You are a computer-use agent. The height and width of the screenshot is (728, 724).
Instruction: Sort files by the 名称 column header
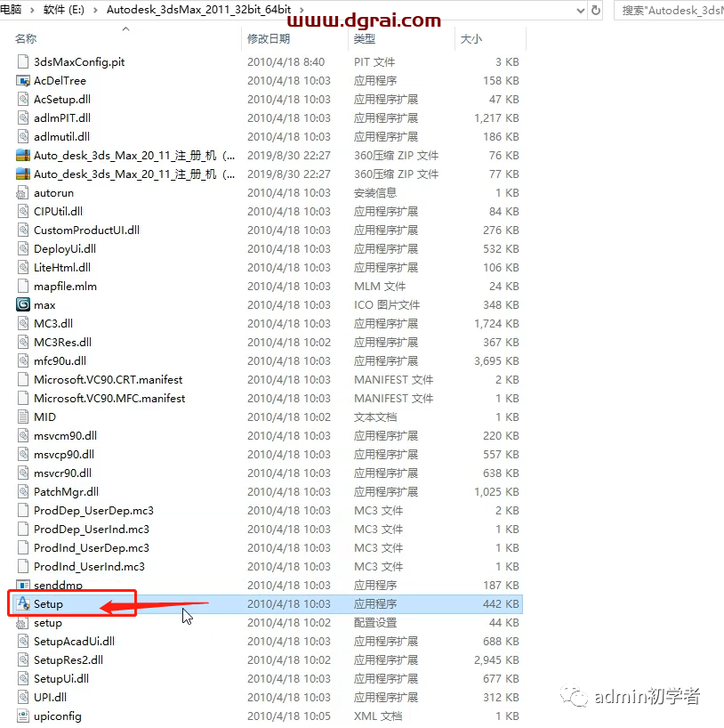[x=26, y=39]
